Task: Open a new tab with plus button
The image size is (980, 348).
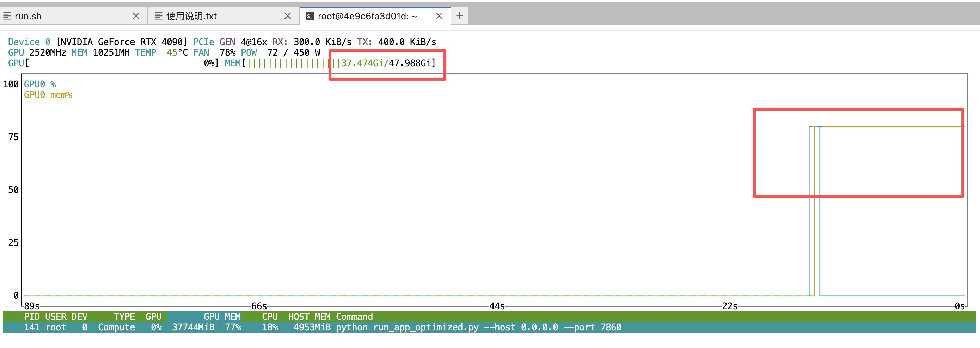Action: (460, 15)
